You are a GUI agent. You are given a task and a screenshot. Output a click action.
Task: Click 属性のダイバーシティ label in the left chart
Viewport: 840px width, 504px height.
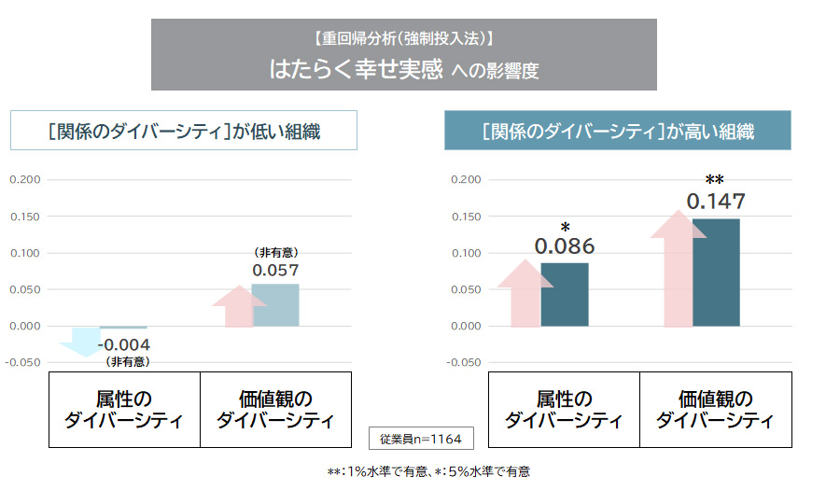[x=124, y=410]
